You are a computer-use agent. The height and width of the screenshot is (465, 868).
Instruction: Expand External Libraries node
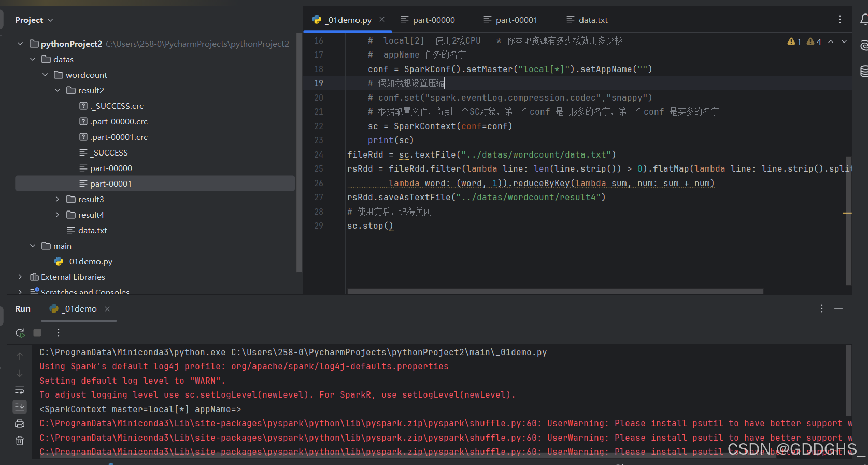pos(20,277)
